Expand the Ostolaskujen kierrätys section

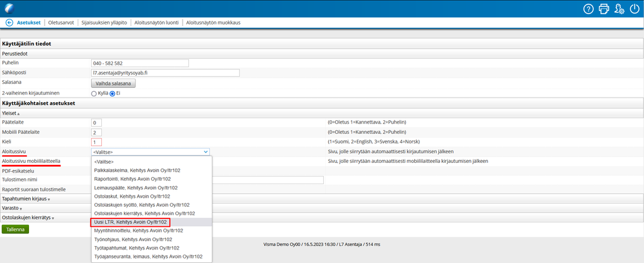(28, 217)
